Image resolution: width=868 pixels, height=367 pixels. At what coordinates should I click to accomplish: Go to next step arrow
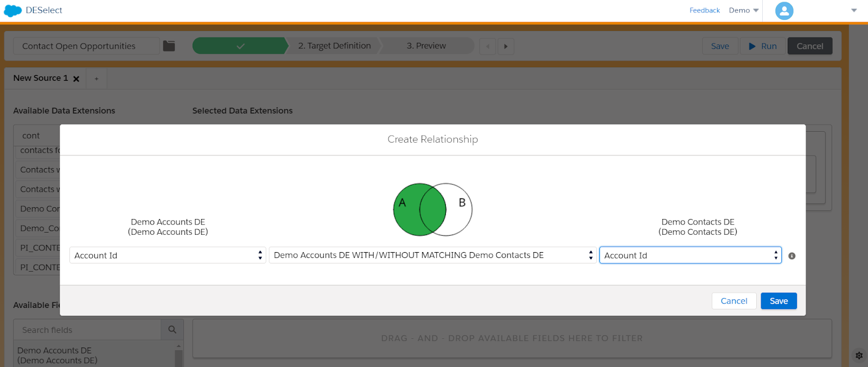tap(506, 46)
